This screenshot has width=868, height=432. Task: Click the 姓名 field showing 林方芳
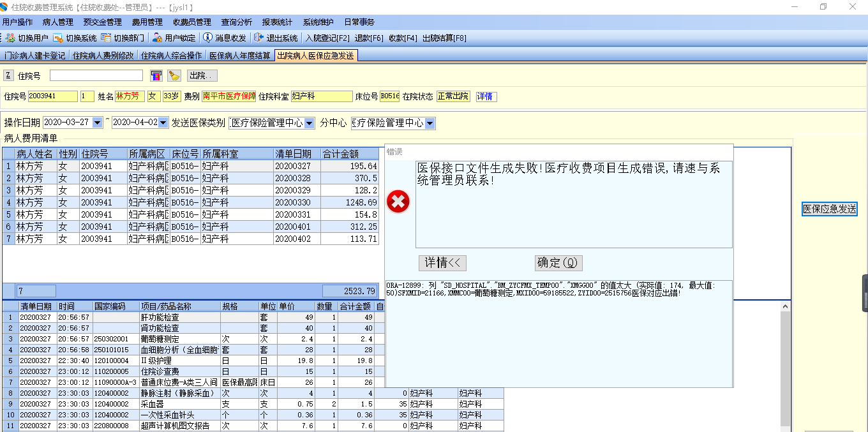pos(130,96)
